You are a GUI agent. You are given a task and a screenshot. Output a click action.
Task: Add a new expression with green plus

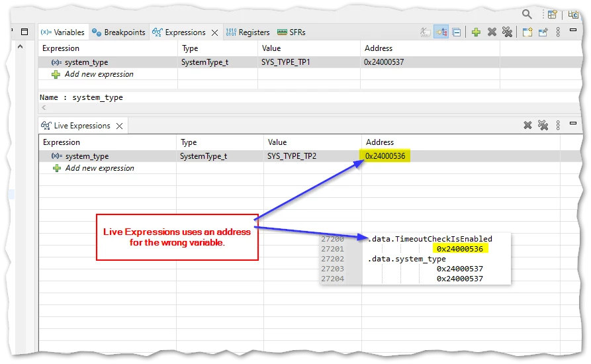[476, 32]
